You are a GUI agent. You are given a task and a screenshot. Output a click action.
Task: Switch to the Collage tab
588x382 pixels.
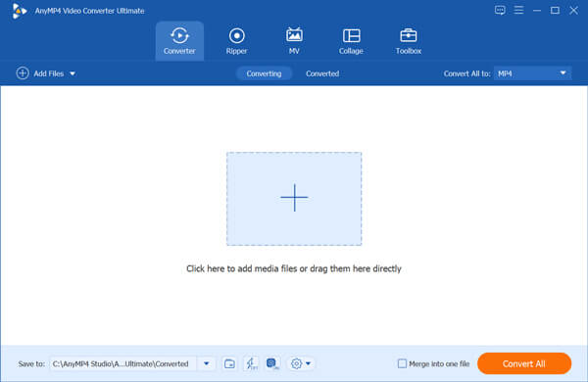[351, 41]
